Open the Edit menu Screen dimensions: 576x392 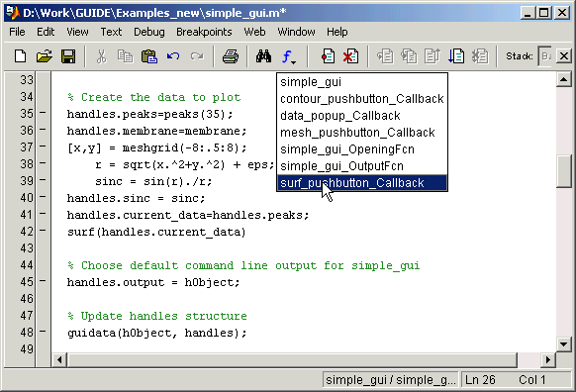coord(46,32)
